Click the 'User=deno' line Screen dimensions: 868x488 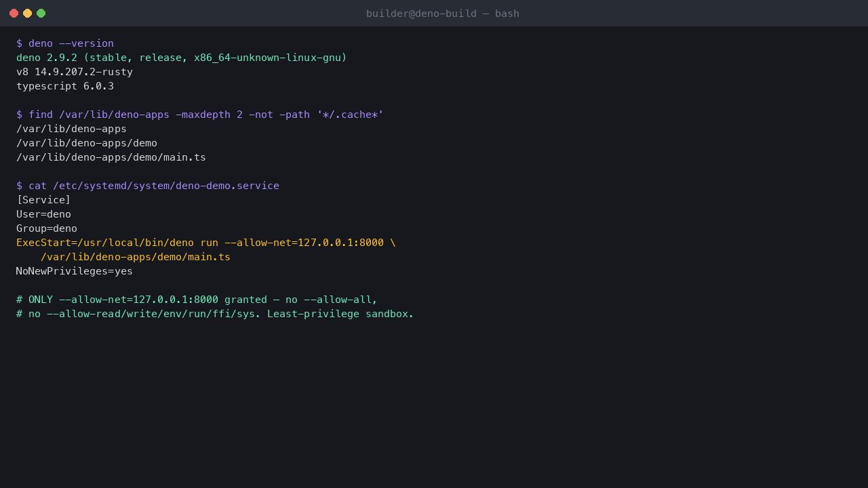tap(43, 214)
